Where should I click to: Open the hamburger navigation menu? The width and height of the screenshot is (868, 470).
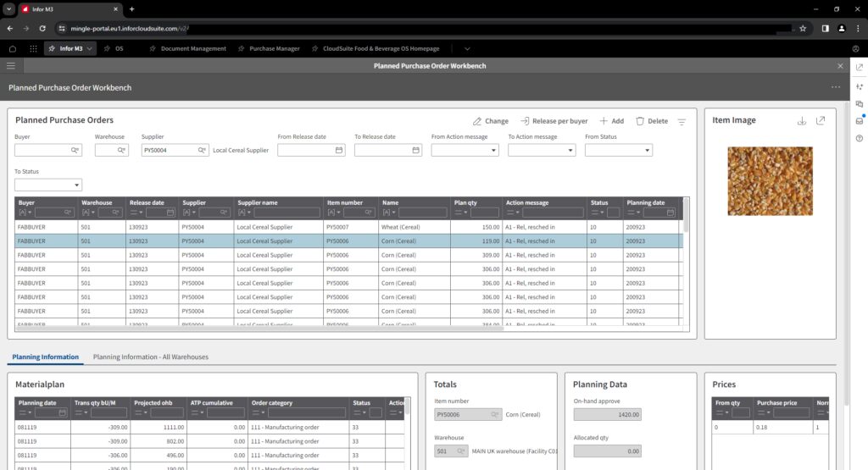click(x=10, y=65)
